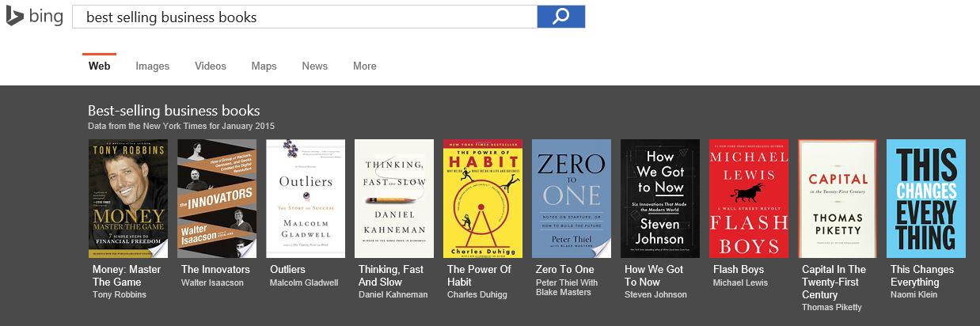Open the Money: Master The Game cover
The height and width of the screenshot is (326, 980).
tap(128, 198)
